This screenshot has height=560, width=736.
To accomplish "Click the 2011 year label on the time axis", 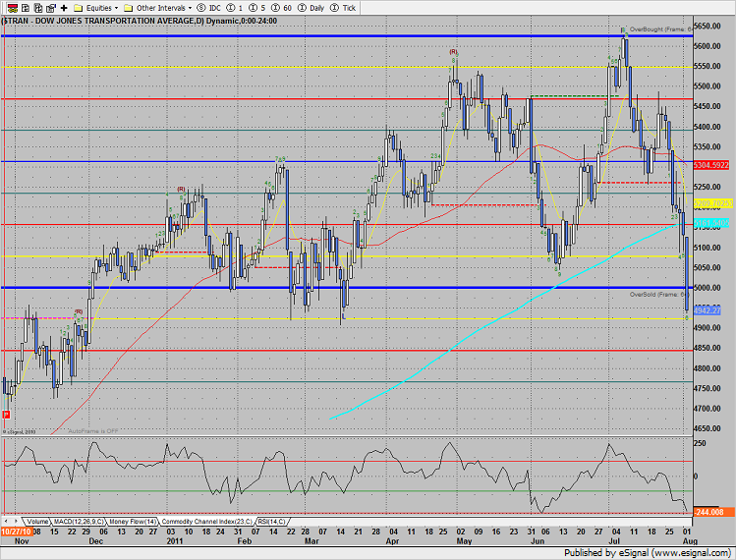I will [x=175, y=541].
